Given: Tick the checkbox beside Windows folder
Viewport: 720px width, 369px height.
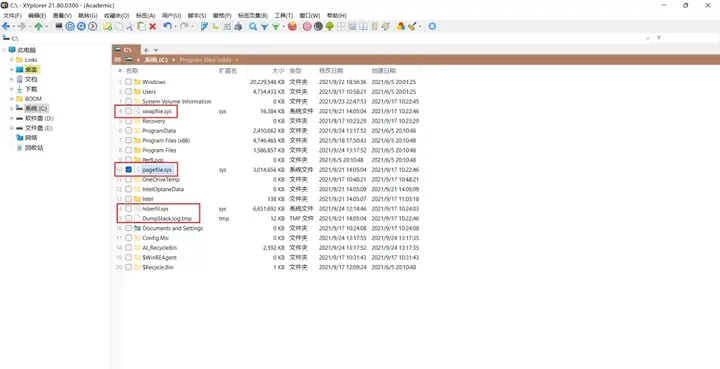Looking at the screenshot, I should tap(129, 82).
